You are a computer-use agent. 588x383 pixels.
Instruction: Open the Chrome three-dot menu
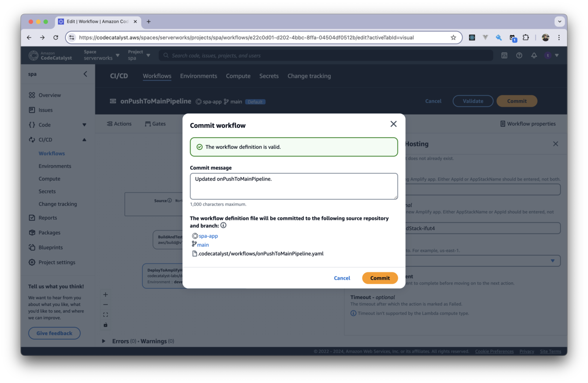[x=559, y=37]
